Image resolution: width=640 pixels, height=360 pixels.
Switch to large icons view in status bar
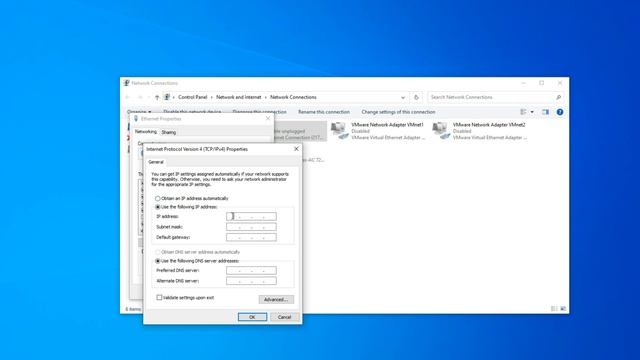[x=563, y=309]
